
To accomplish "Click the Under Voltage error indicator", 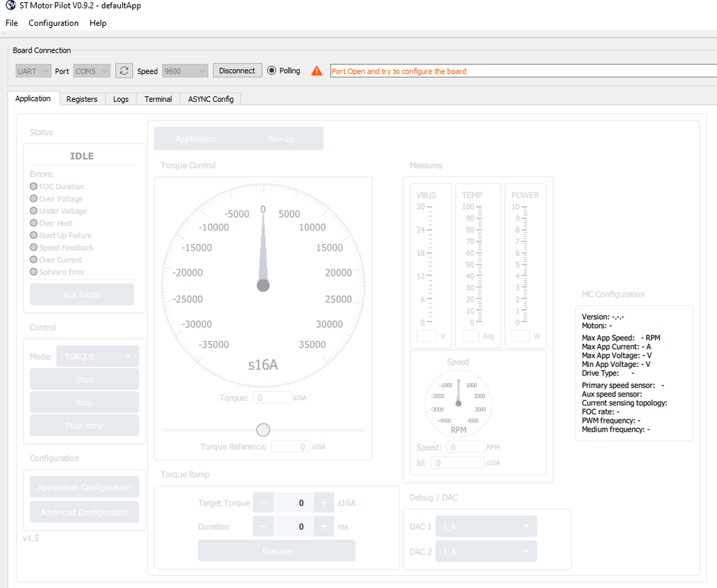I will [x=33, y=210].
